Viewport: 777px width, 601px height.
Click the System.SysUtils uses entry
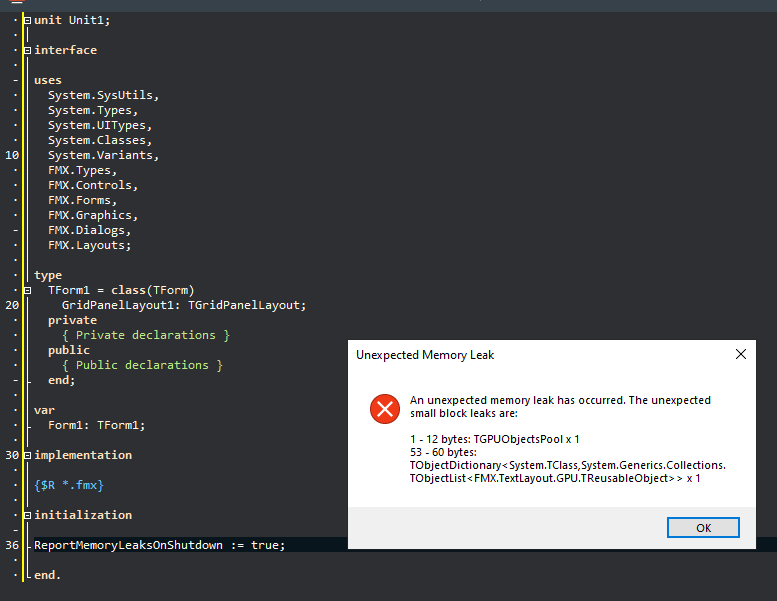(103, 95)
